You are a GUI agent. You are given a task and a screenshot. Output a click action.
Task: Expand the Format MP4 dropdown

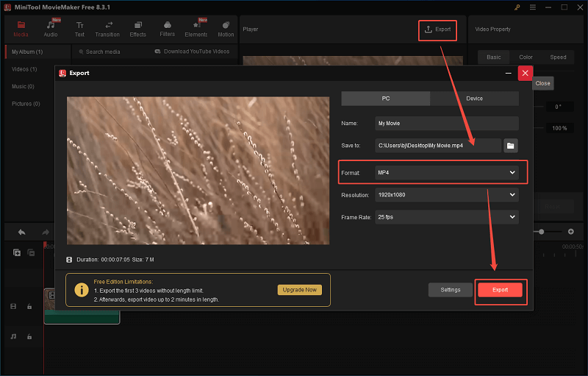tap(446, 172)
